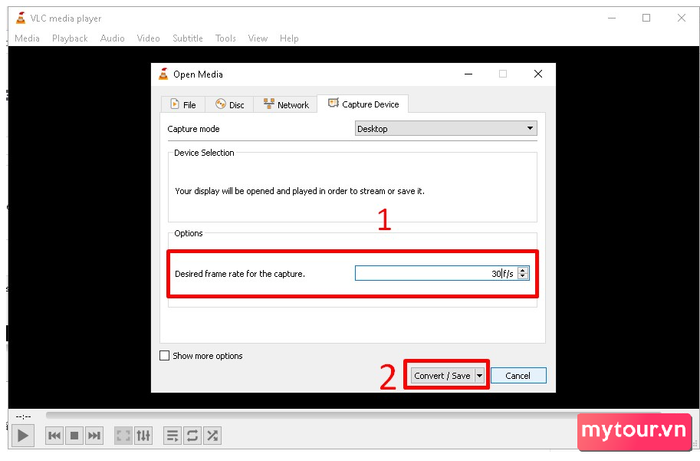Click the Convert / Save button
Image resolution: width=700 pixels, height=461 pixels.
(x=442, y=376)
